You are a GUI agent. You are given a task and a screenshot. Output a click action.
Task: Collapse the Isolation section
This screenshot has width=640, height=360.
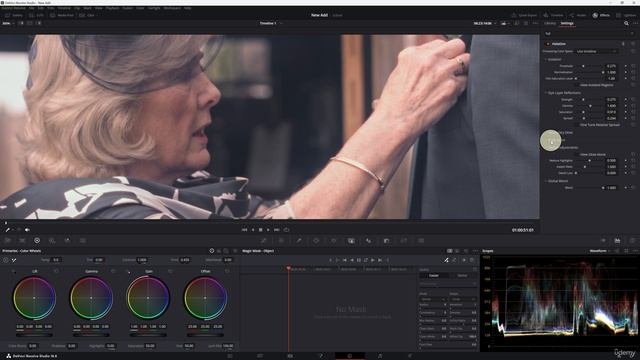pos(546,59)
